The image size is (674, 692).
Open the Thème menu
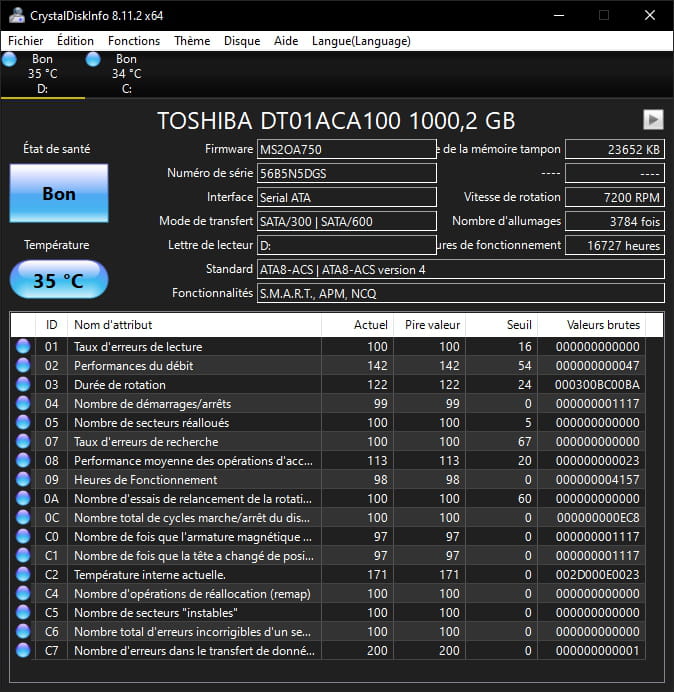tap(192, 41)
